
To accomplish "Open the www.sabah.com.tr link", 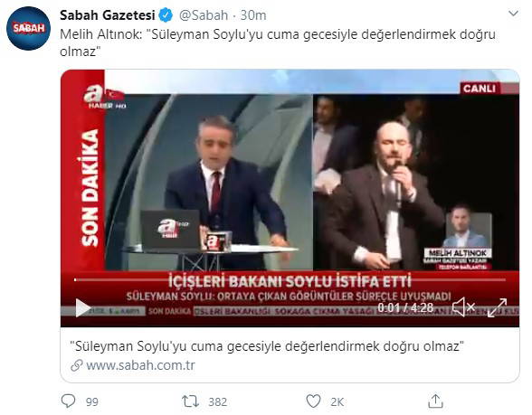I will point(140,365).
